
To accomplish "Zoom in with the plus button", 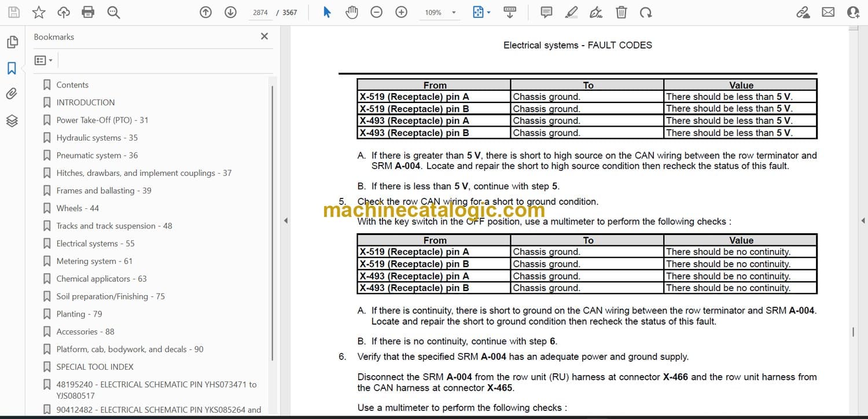I will pos(402,12).
